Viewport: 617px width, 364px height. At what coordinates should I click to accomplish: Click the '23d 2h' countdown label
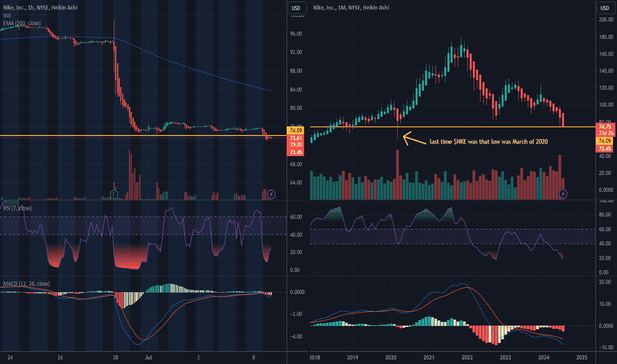(x=605, y=134)
